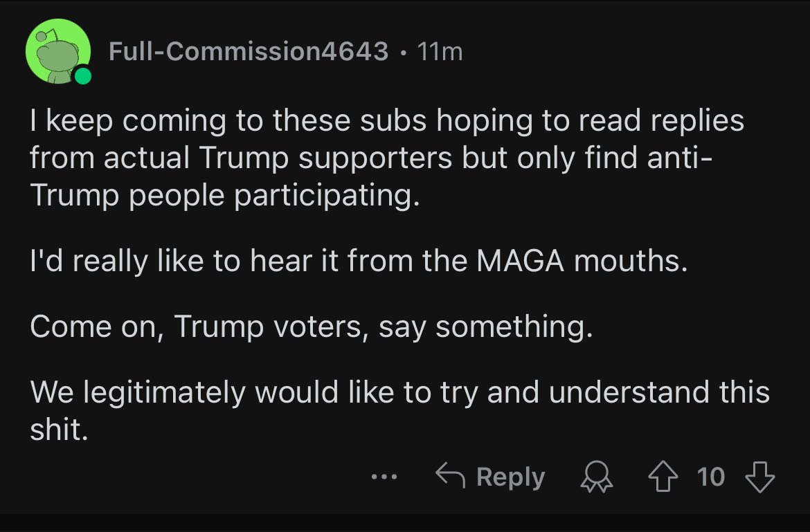Click the line "Come on, Trump voters"

311,327
